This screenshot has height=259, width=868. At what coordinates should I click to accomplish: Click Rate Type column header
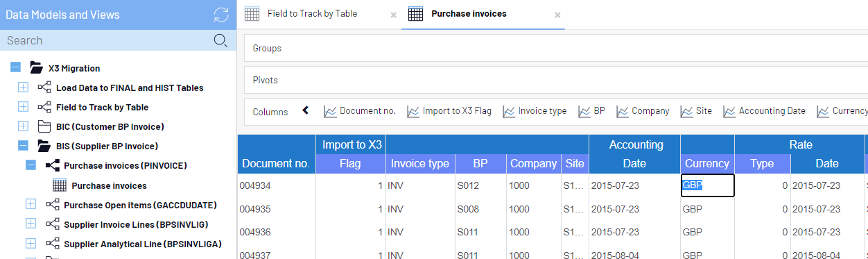point(762,164)
